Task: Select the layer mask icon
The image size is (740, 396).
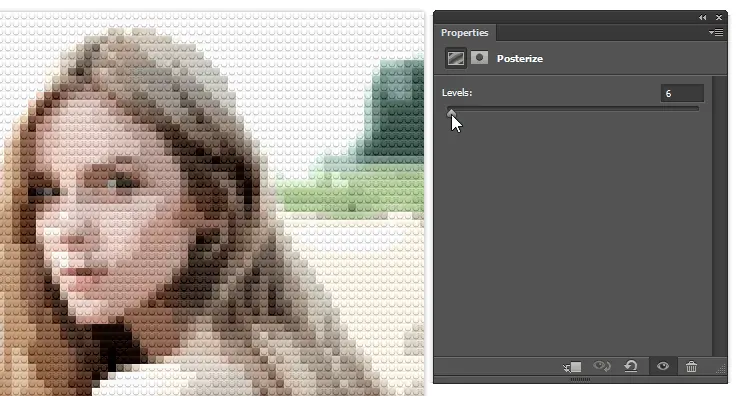Action: click(479, 58)
